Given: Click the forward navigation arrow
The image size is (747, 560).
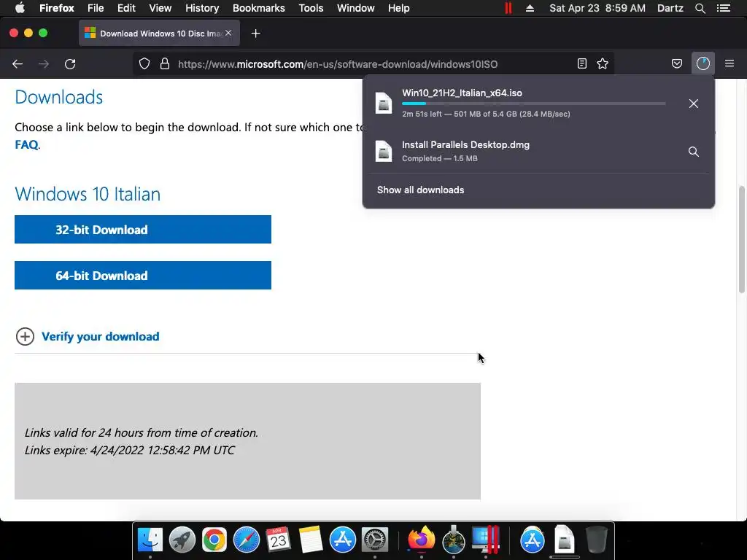Looking at the screenshot, I should (43, 64).
